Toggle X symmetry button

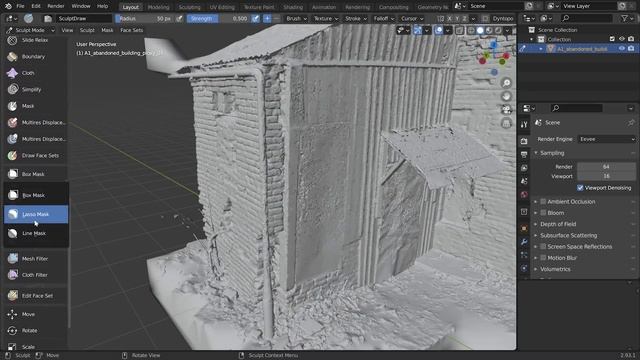[449, 19]
